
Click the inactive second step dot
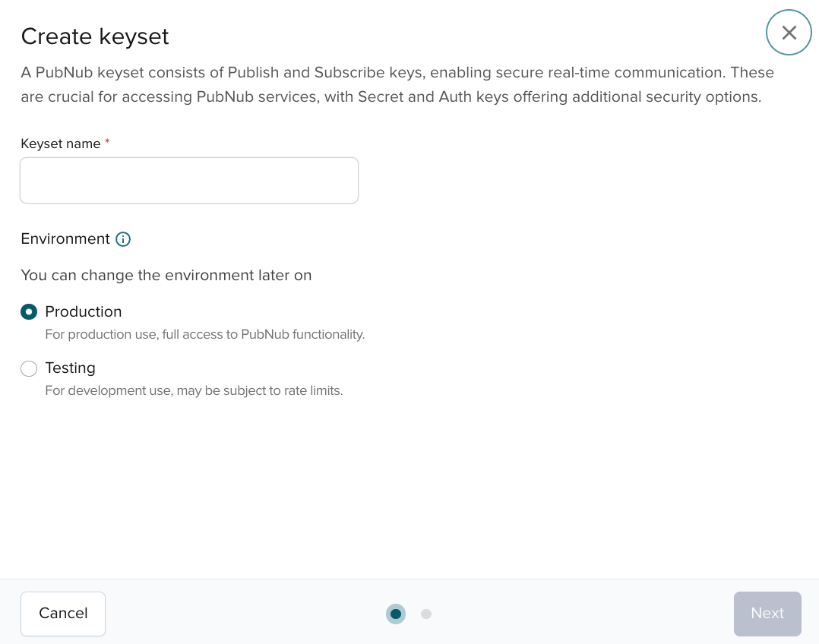pyautogui.click(x=426, y=614)
